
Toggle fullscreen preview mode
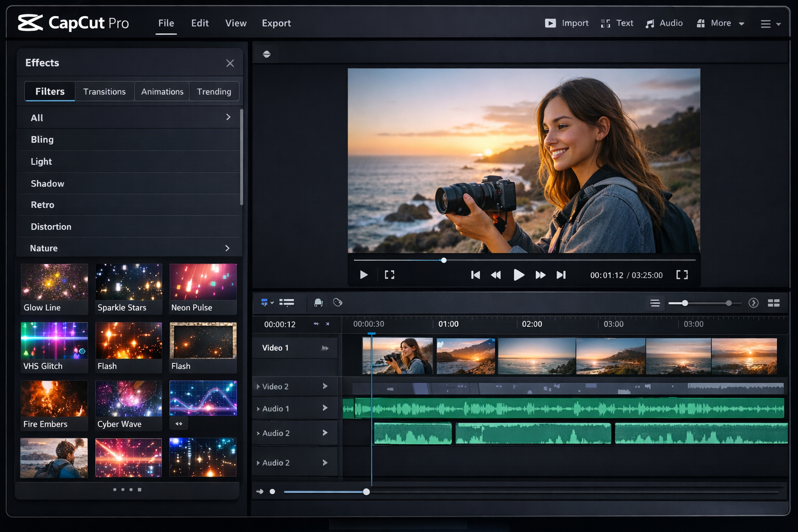(x=682, y=275)
